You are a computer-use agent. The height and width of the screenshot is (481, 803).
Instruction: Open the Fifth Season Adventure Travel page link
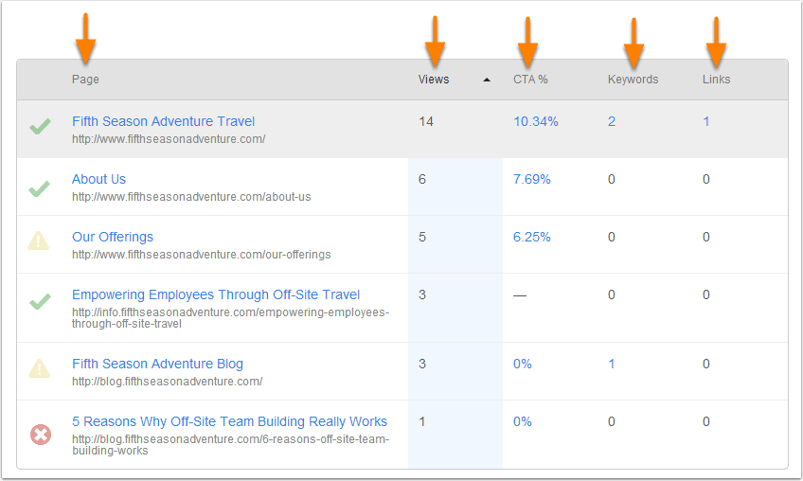point(163,121)
